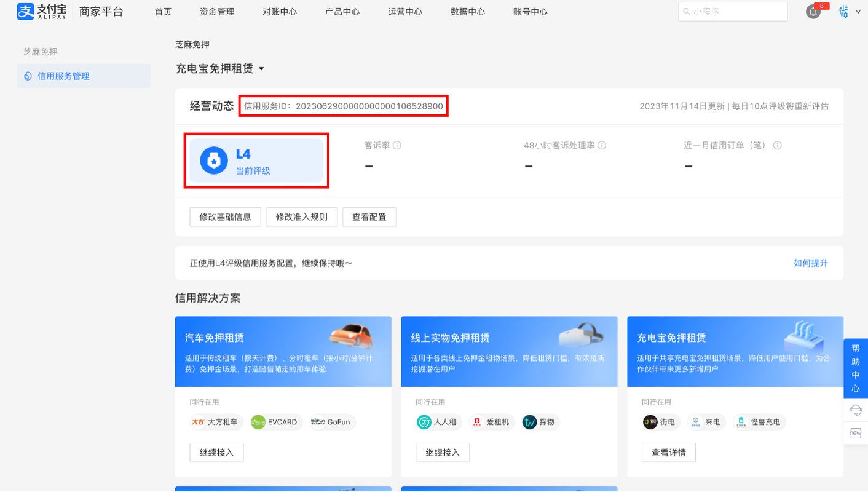Open the account chevron in top right corner
The height and width of the screenshot is (492, 868).
click(x=858, y=11)
